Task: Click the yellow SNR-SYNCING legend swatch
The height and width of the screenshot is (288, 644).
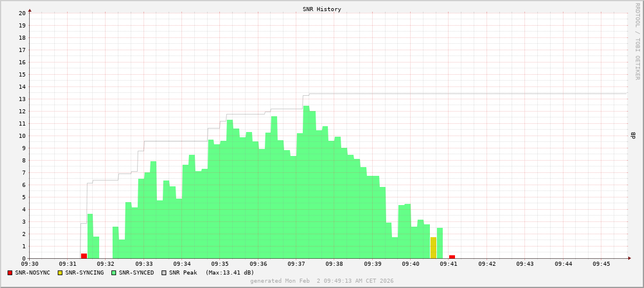Action: coord(60,273)
